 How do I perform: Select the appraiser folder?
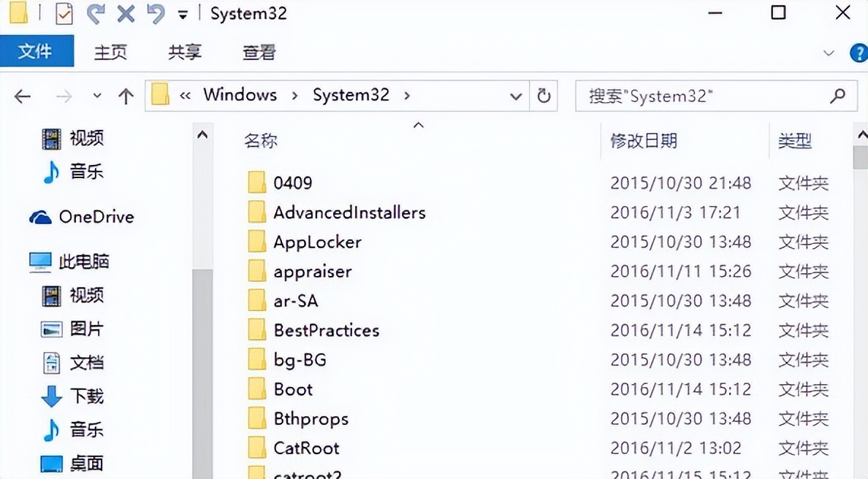313,271
